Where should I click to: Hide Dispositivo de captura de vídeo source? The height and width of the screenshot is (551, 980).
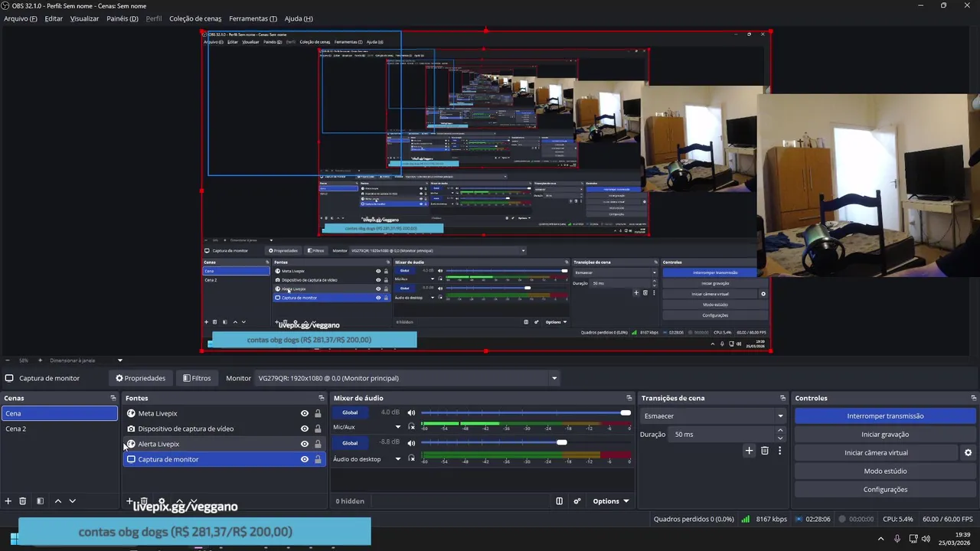(x=305, y=429)
